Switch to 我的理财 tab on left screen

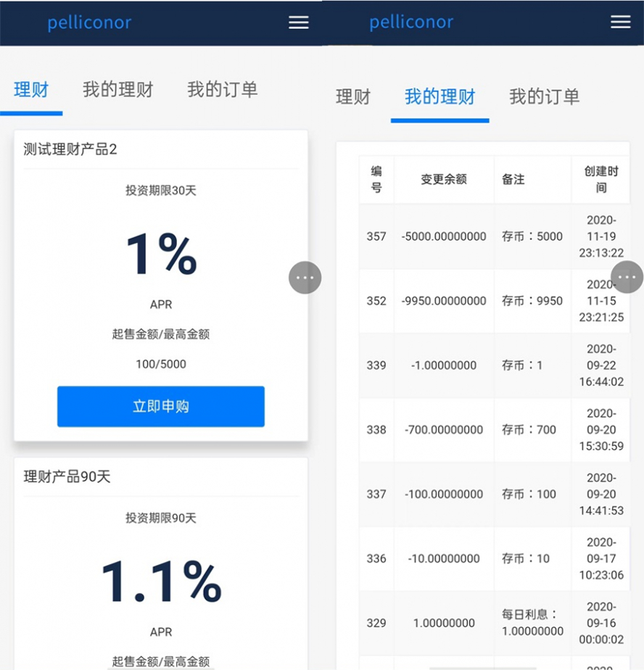118,90
